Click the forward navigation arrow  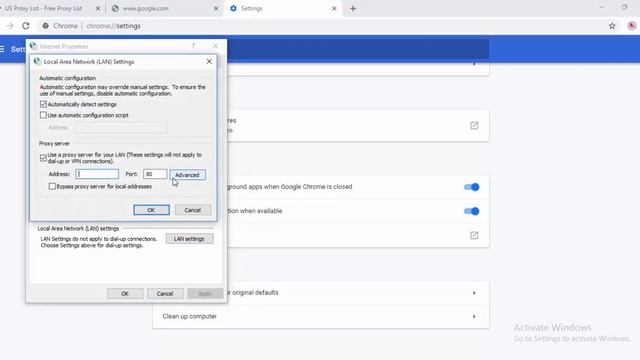(9, 26)
